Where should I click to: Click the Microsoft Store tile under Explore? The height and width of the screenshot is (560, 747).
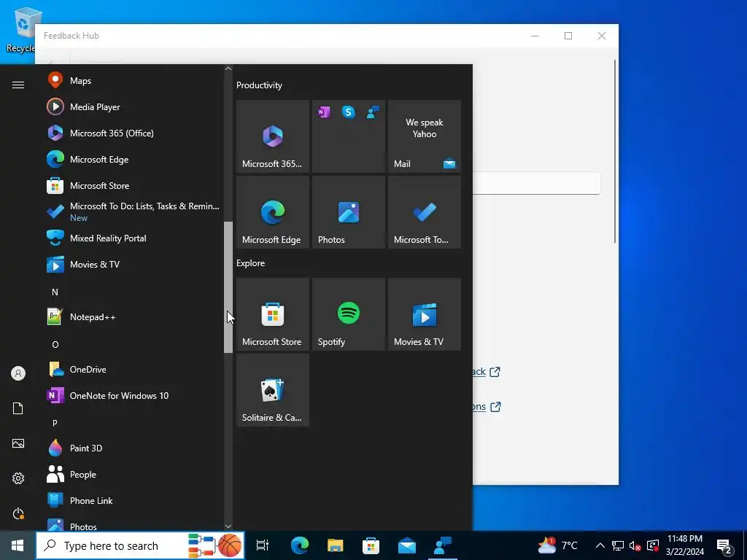(x=273, y=314)
